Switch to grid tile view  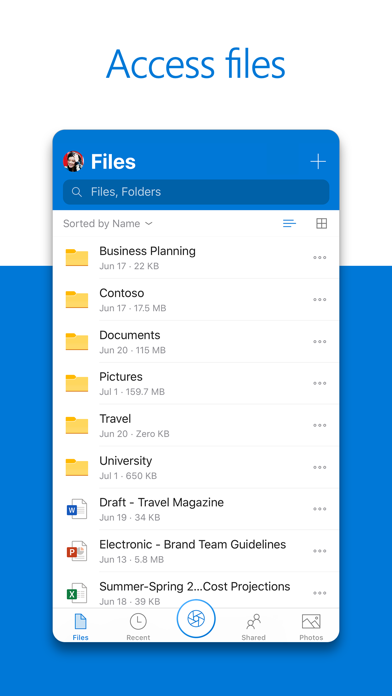[321, 224]
